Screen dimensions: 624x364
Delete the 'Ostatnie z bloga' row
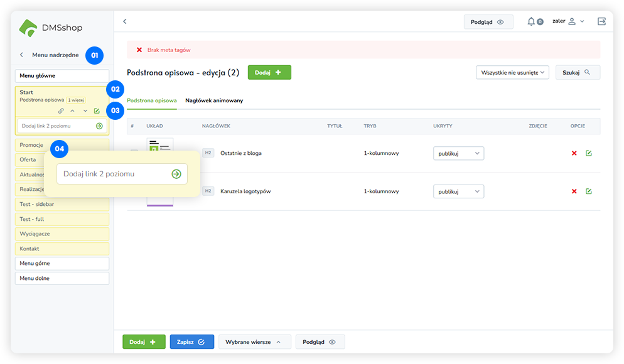[x=574, y=153]
